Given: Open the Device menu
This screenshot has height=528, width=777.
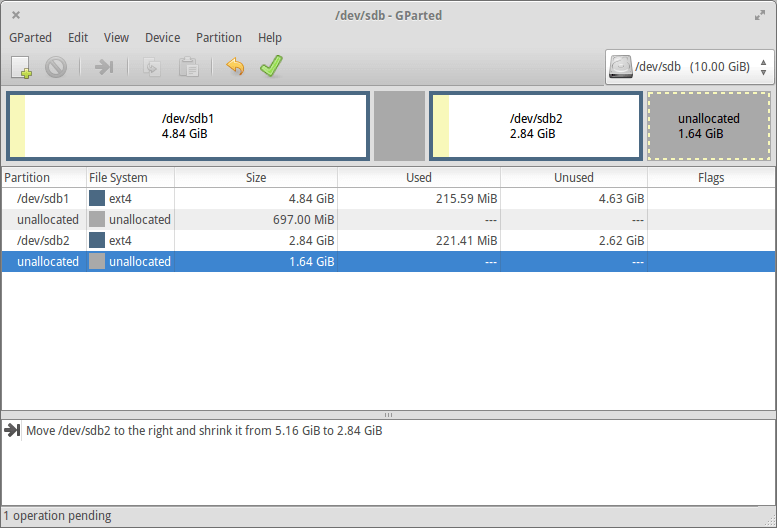Looking at the screenshot, I should click(x=162, y=37).
